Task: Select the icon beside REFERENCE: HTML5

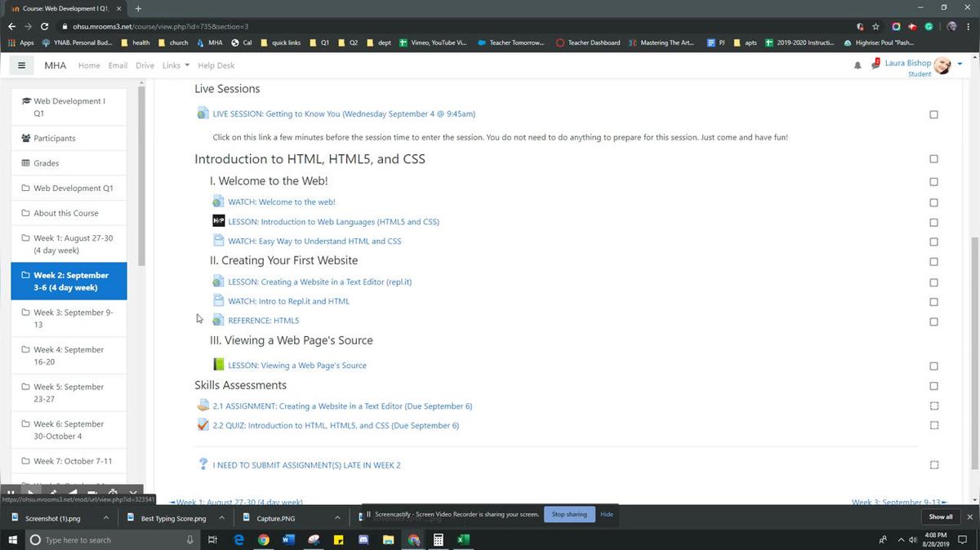Action: pos(218,320)
